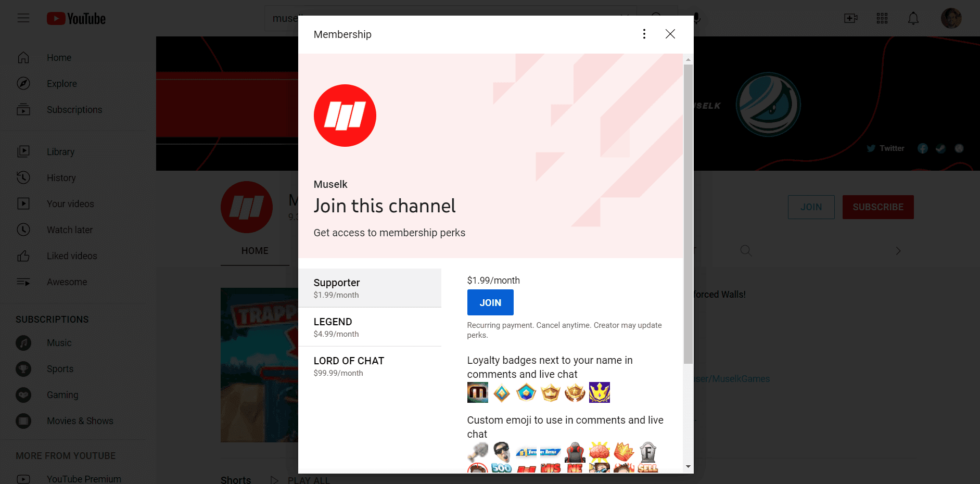The height and width of the screenshot is (484, 980).
Task: Expand more channel tabs with the right chevron
Action: [898, 250]
